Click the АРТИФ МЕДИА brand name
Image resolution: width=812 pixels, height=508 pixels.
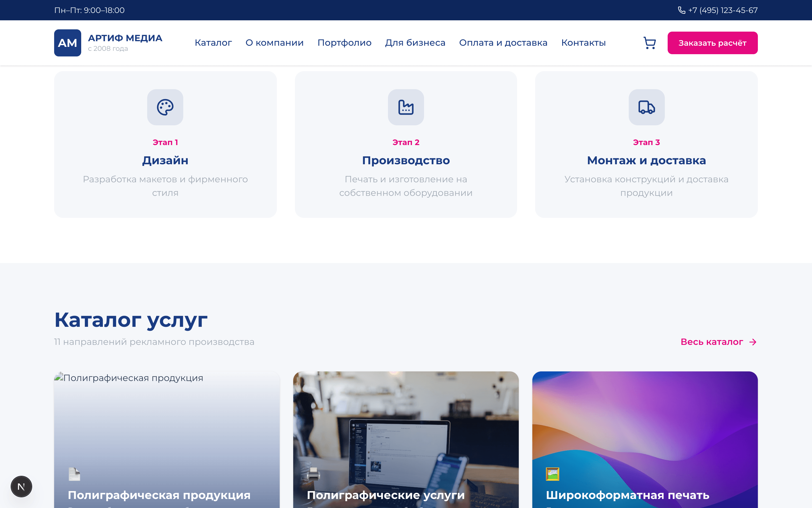pos(125,38)
